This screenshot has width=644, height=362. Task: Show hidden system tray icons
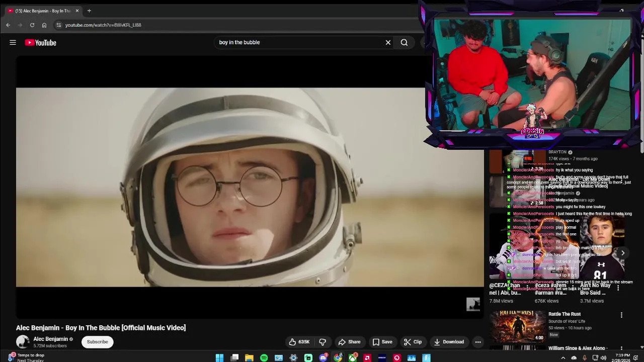[563, 358]
